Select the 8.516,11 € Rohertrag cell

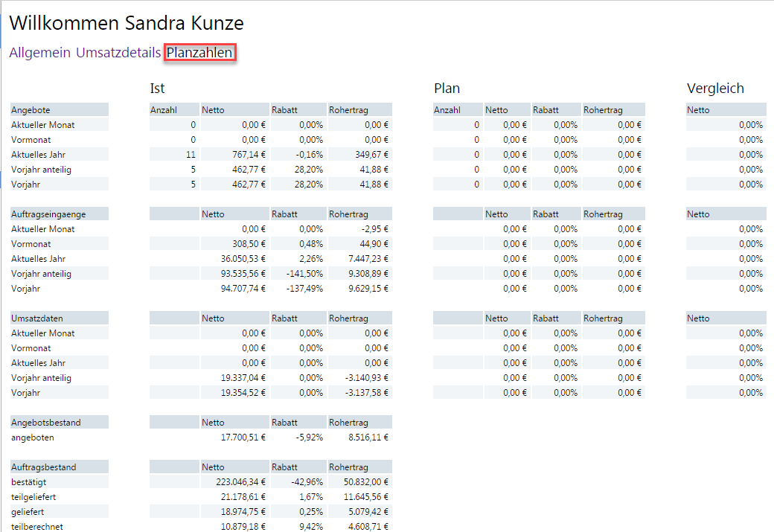click(x=365, y=438)
